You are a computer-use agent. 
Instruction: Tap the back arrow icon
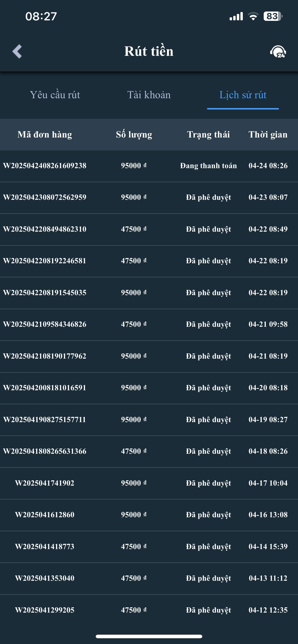[x=17, y=51]
